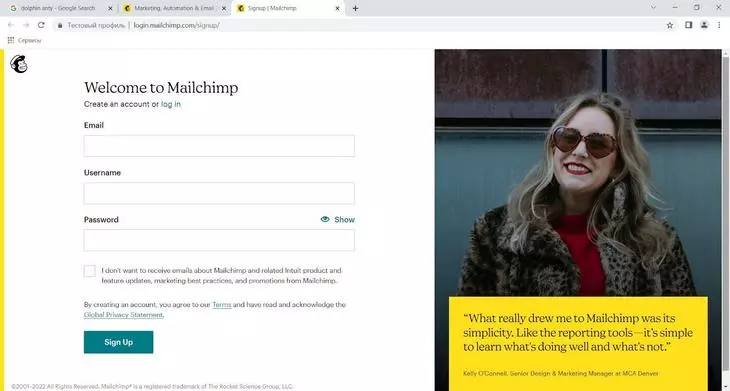Bookmark this page with star icon
The image size is (730, 391).
pos(670,25)
